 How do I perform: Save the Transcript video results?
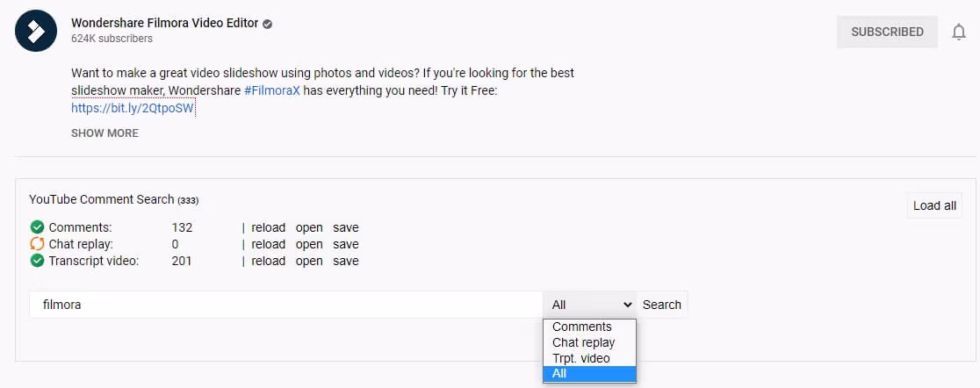(345, 261)
